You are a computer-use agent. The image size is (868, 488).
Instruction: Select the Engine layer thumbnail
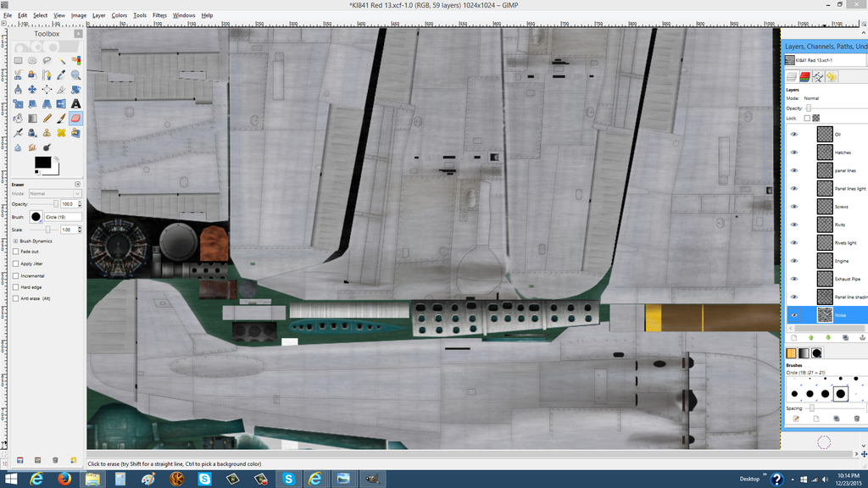tap(825, 261)
